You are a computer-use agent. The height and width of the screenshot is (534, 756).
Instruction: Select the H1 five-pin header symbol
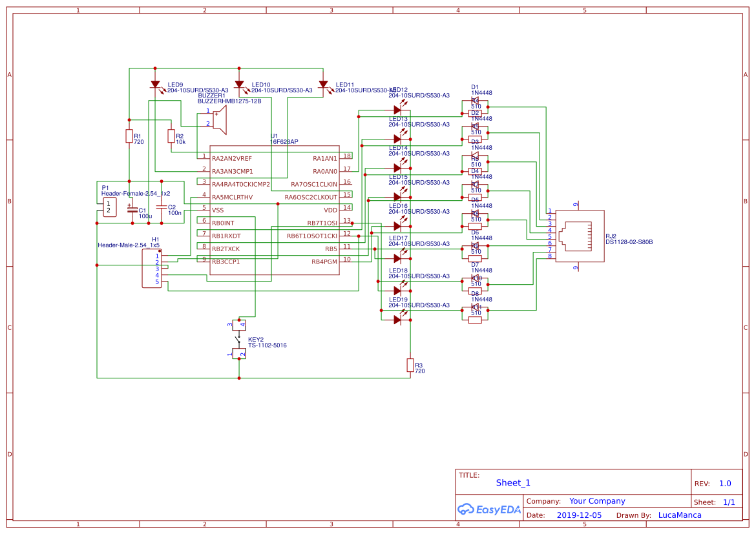152,269
